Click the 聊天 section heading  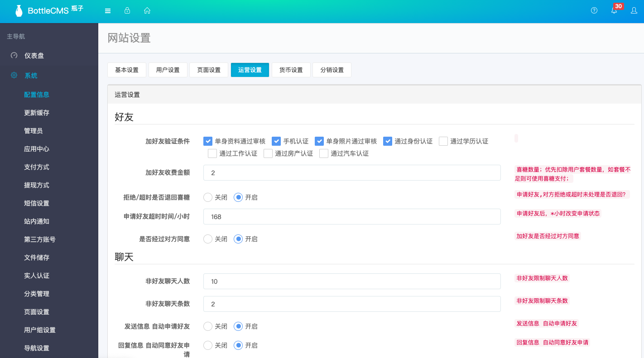pos(124,257)
